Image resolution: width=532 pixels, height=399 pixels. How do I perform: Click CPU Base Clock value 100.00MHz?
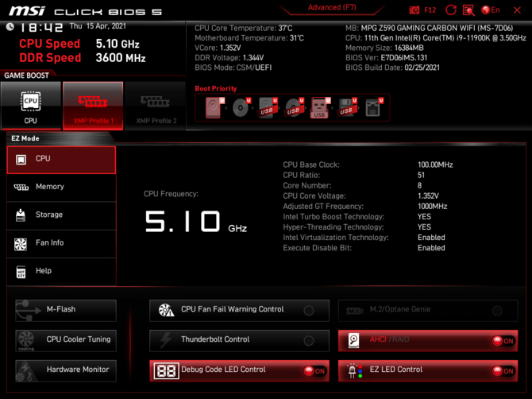[x=435, y=165]
